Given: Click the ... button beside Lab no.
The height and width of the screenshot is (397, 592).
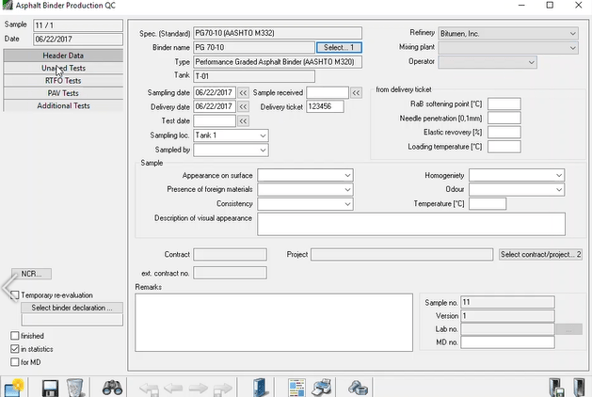Looking at the screenshot, I should coord(569,329).
